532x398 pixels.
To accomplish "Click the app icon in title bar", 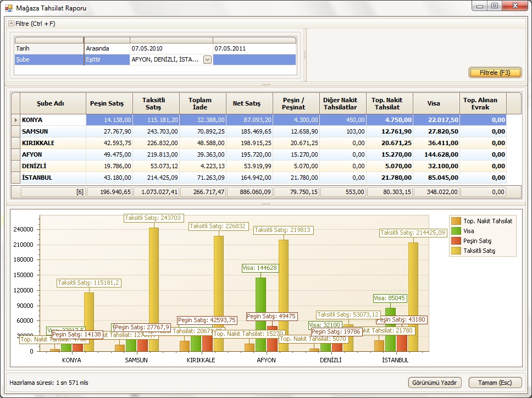I will pos(9,8).
